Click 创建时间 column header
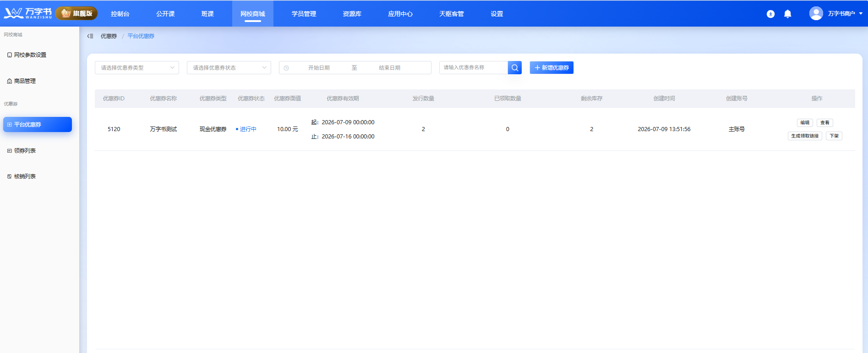This screenshot has height=353, width=868. tap(664, 99)
